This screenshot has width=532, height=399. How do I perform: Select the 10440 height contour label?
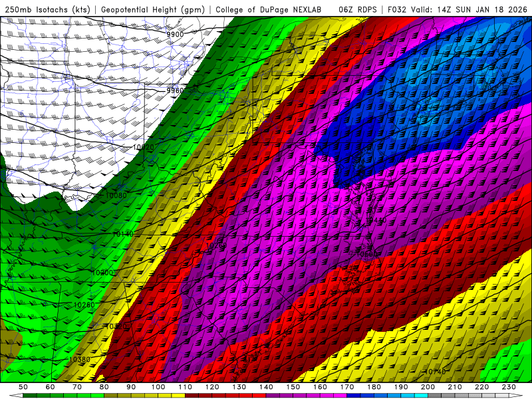tap(376, 220)
